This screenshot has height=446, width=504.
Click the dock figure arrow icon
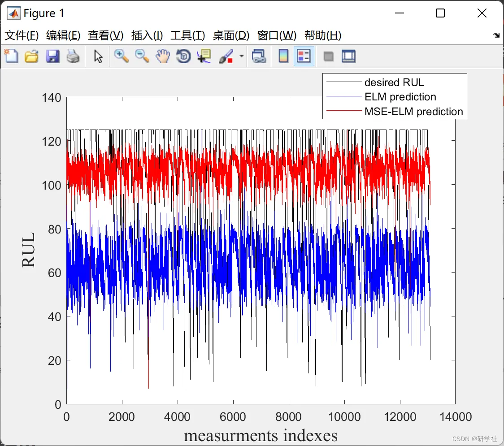(496, 35)
